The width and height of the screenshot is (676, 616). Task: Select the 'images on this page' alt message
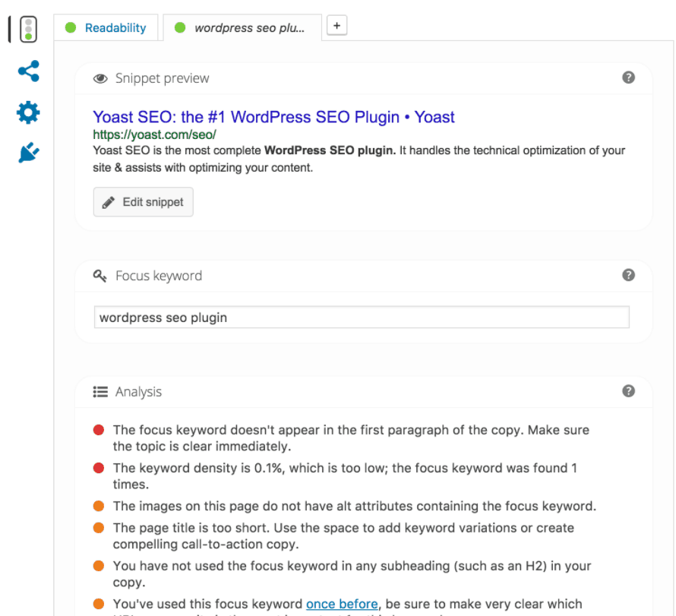coord(355,506)
